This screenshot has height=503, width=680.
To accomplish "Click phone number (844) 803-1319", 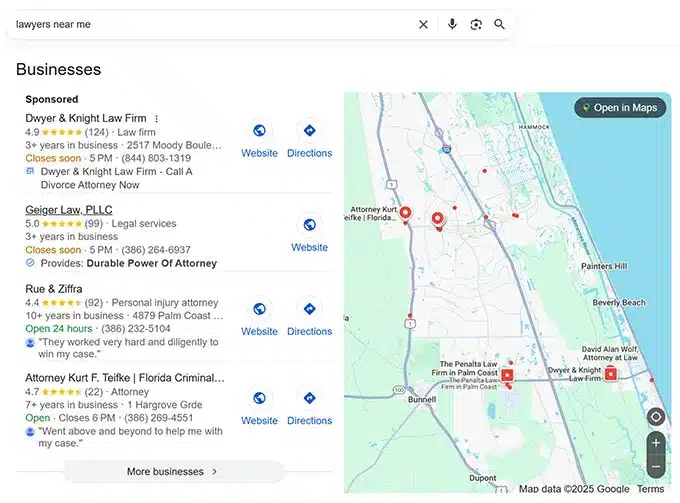I will pos(156,158).
